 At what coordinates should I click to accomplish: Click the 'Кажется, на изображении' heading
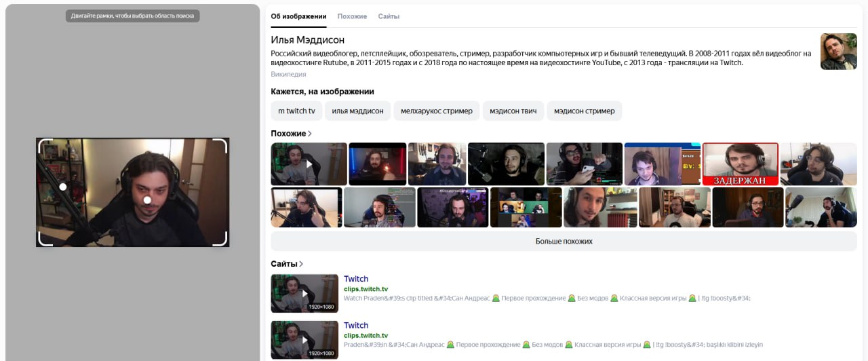322,92
